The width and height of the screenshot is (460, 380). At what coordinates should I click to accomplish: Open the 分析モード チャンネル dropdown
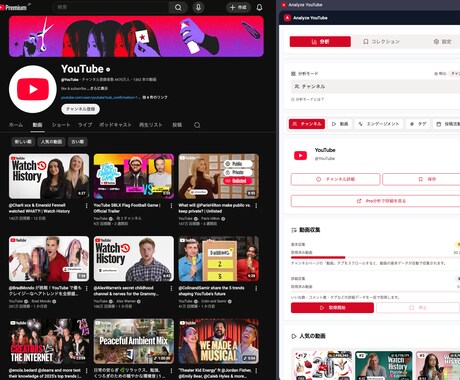[375, 86]
